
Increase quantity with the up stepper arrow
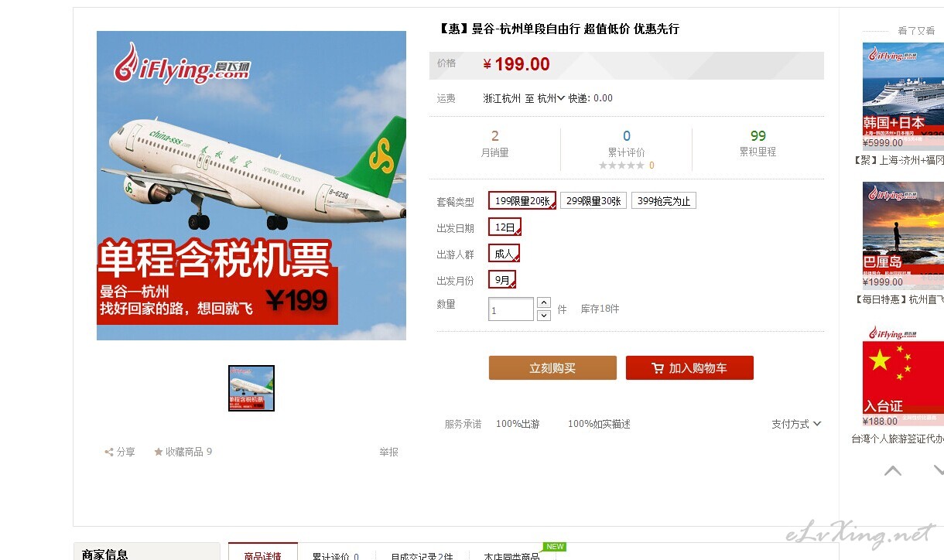(x=543, y=302)
